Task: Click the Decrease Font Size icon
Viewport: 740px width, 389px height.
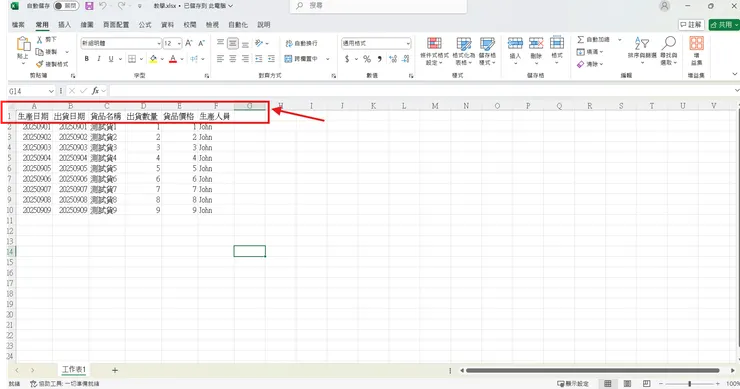Action: coord(202,43)
